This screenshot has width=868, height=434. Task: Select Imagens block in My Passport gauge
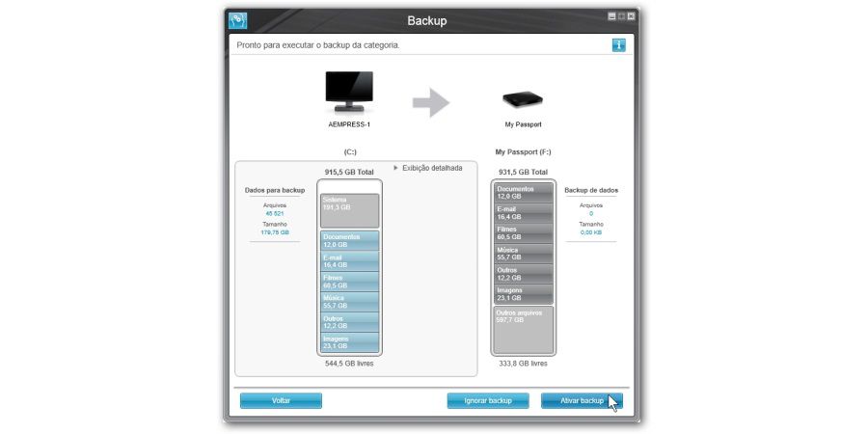tap(523, 294)
